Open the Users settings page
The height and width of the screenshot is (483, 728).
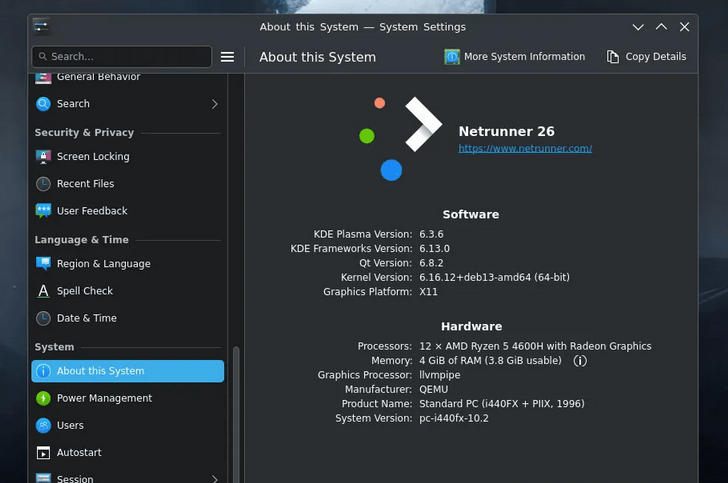coord(128,425)
